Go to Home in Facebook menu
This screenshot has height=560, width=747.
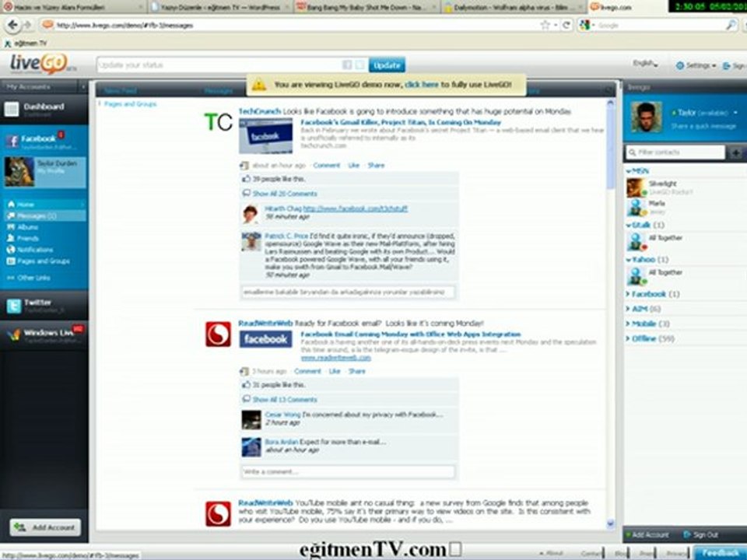point(25,205)
